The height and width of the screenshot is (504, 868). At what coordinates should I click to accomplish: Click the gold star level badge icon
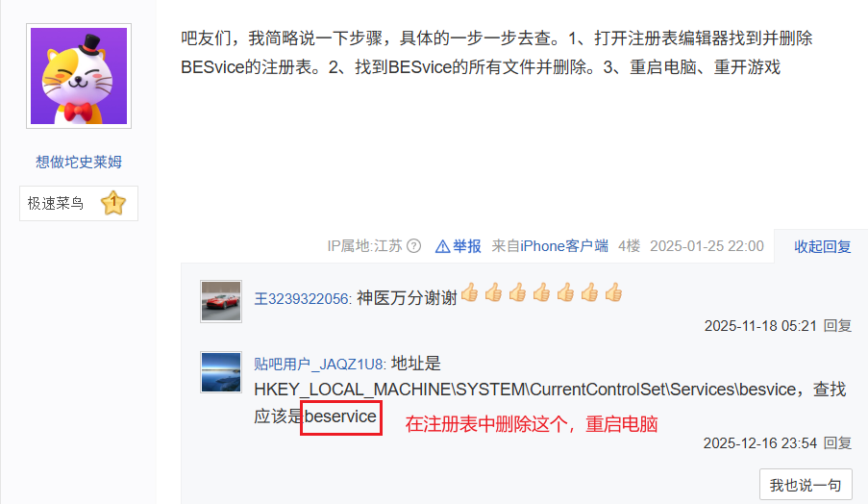pyautogui.click(x=112, y=203)
